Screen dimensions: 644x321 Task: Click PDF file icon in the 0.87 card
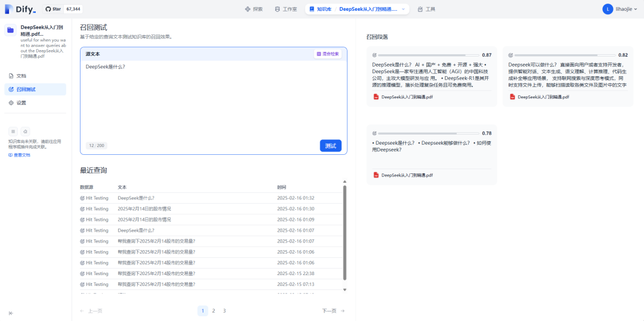[376, 97]
